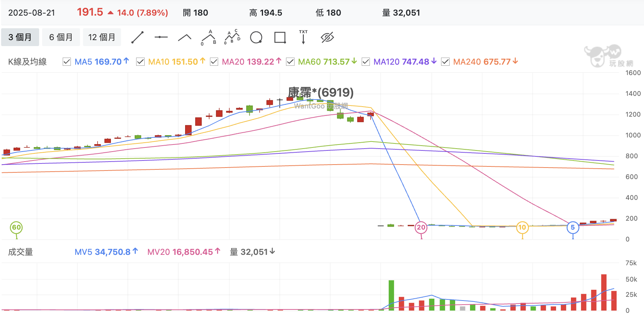This screenshot has height=318, width=644.
Task: Toggle the hide-drawings eye icon
Action: [327, 37]
